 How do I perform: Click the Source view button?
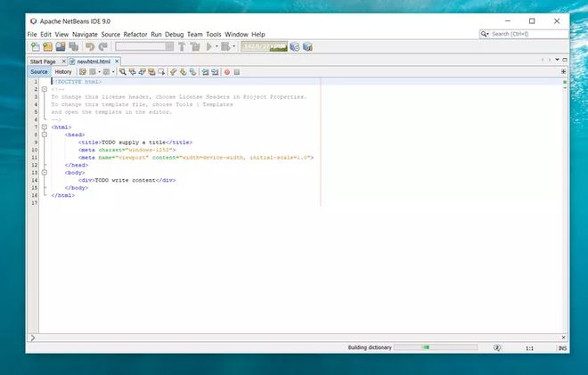39,72
